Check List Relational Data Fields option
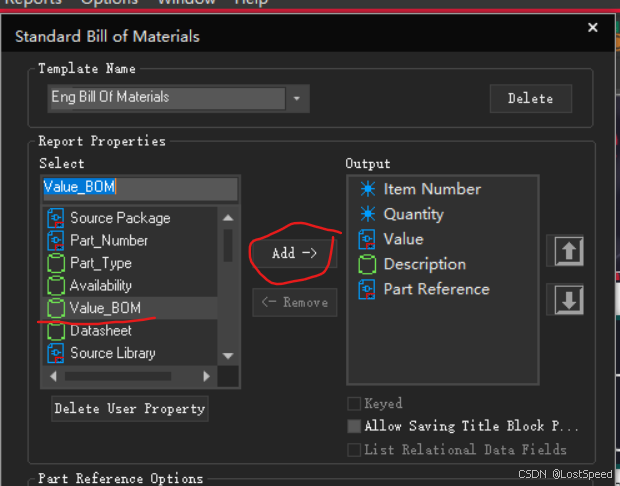Viewport: 620px width, 486px height. tap(353, 450)
